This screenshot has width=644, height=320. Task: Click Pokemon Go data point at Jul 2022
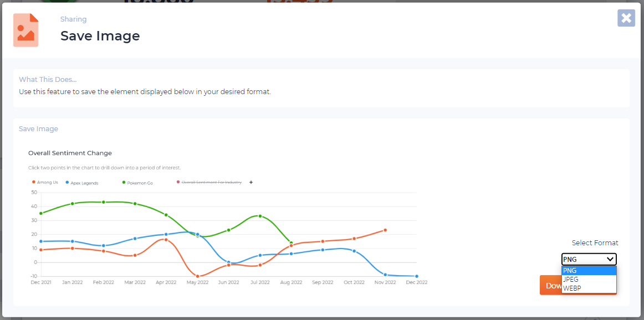[260, 216]
